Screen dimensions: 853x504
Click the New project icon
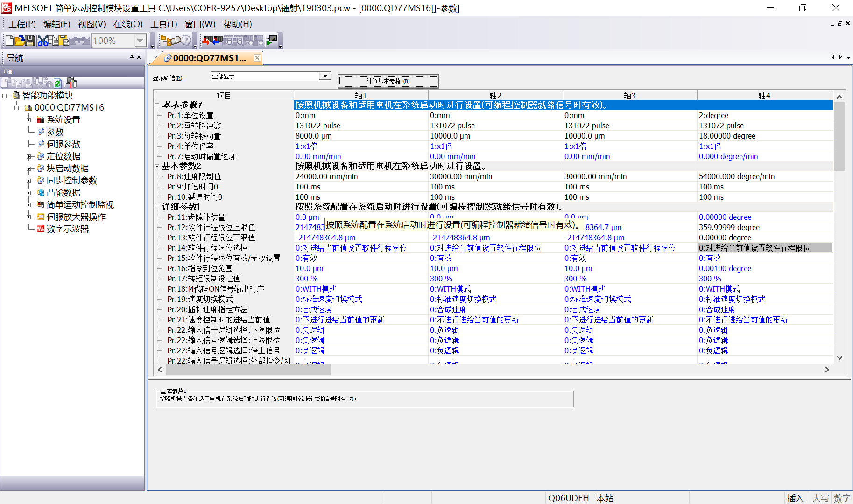(x=9, y=41)
